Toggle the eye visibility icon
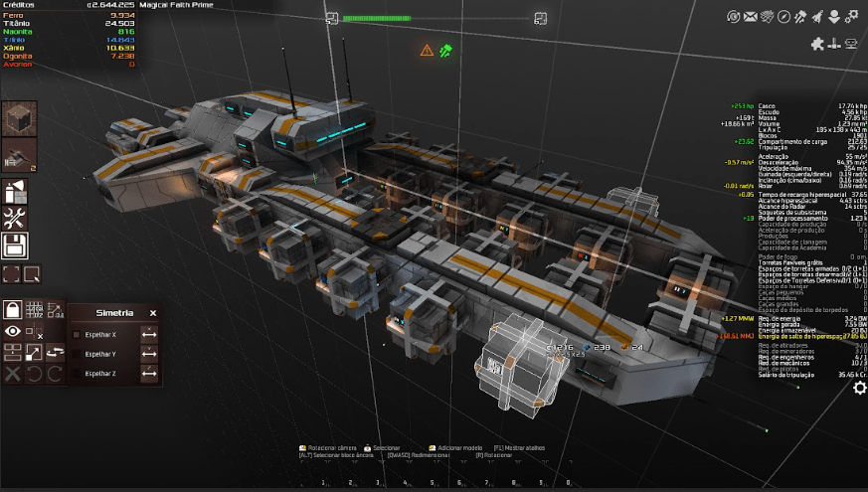The height and width of the screenshot is (492, 868). [12, 331]
